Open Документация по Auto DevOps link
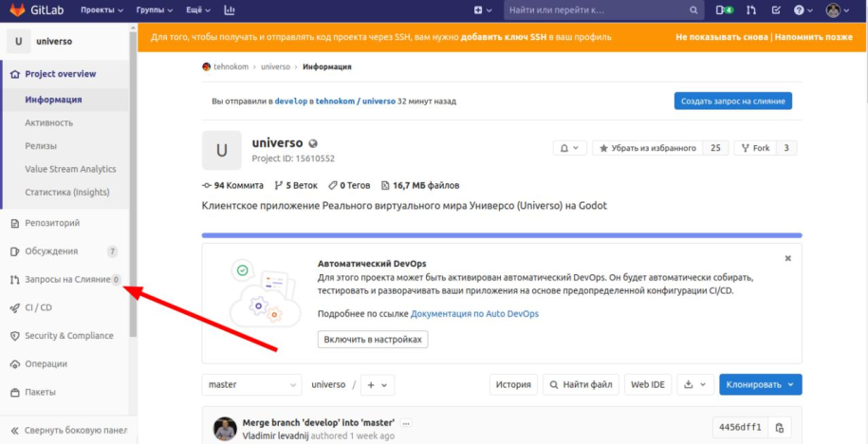The image size is (868, 444). pos(474,314)
